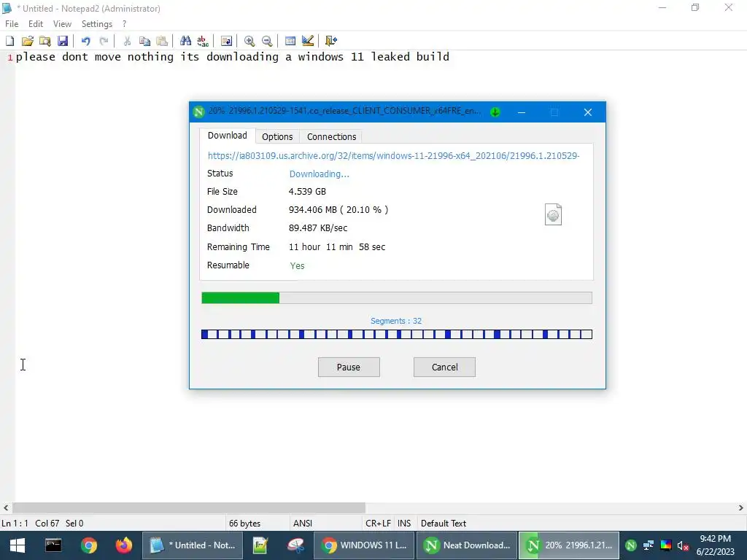Save the document with the floppy icon
The width and height of the screenshot is (747, 560).
click(x=63, y=41)
